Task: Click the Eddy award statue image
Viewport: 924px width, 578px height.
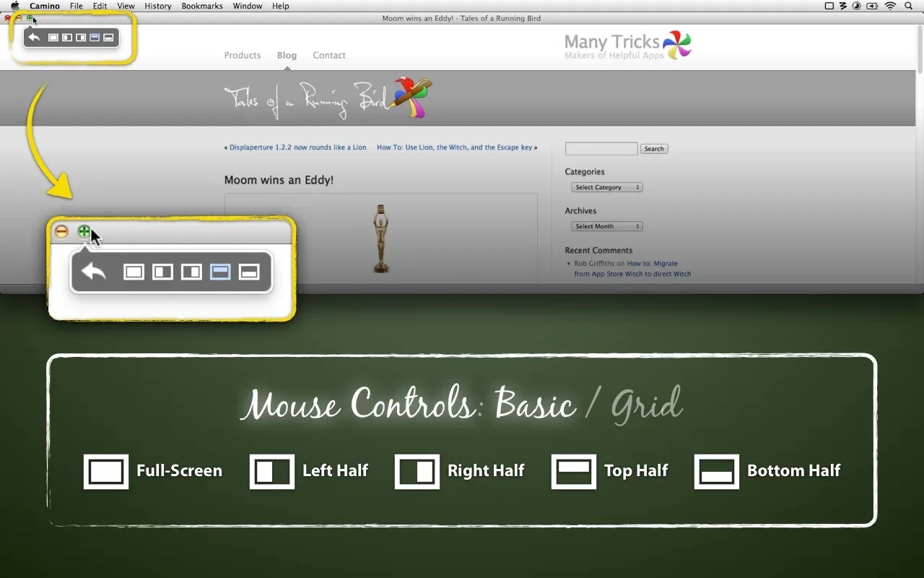Action: pos(380,238)
